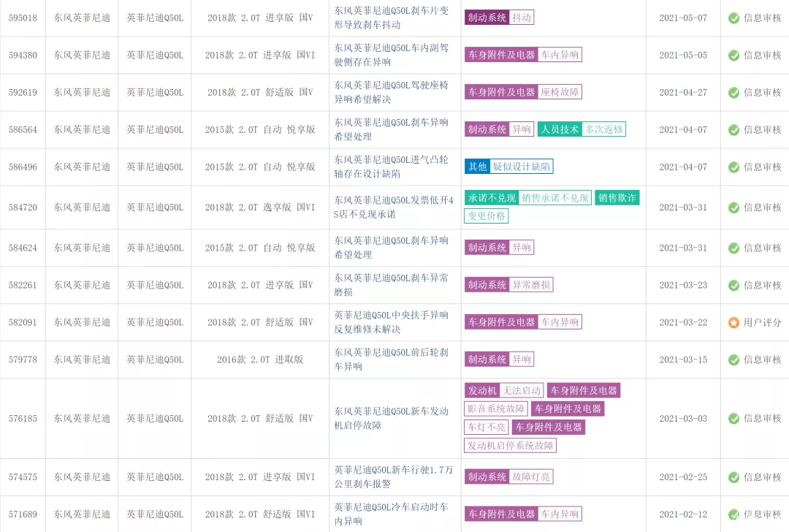Viewport: 789px width, 532px height.
Task: Open complaint number 582091
Action: click(x=23, y=322)
